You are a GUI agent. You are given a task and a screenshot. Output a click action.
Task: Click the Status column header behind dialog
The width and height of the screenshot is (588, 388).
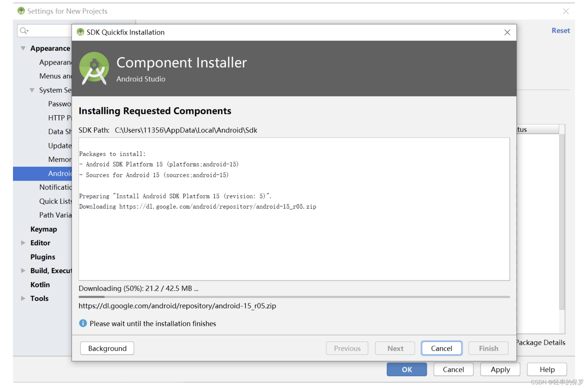tap(538, 129)
